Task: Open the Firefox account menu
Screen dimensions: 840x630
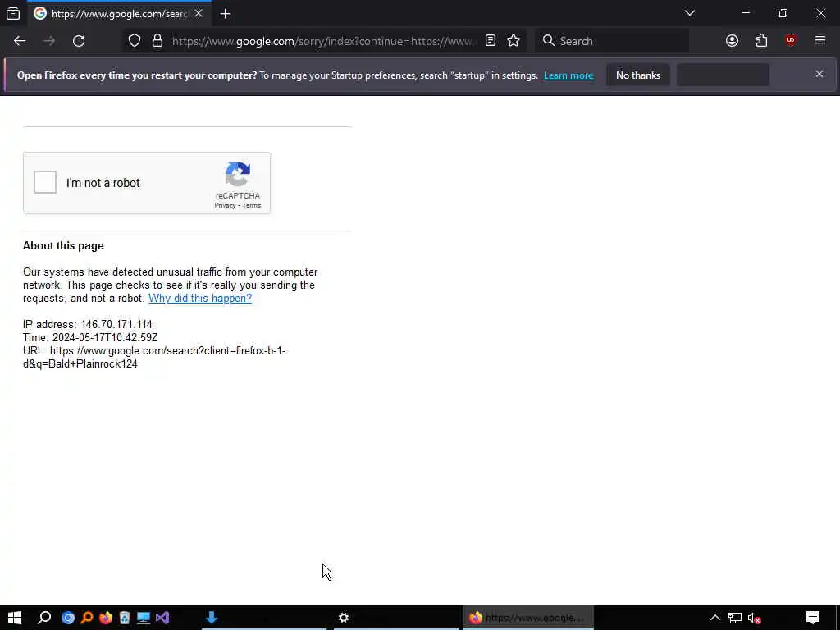Action: coord(732,41)
